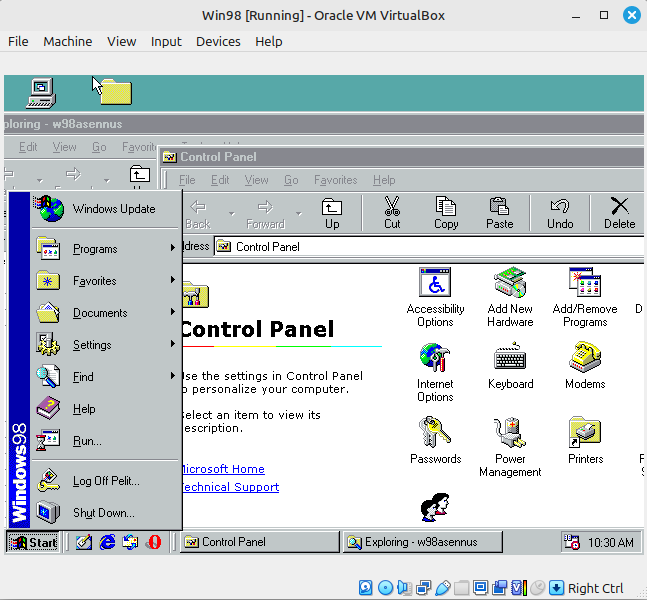Click the Forward toolbar button in Control Panel
Screen dimensions: 647x600
pos(265,213)
